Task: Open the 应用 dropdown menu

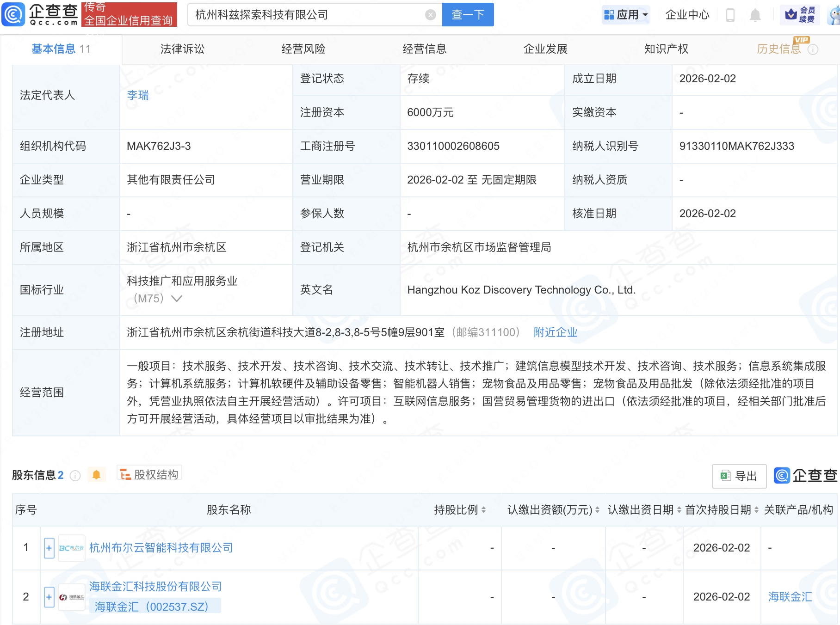Action: (626, 15)
